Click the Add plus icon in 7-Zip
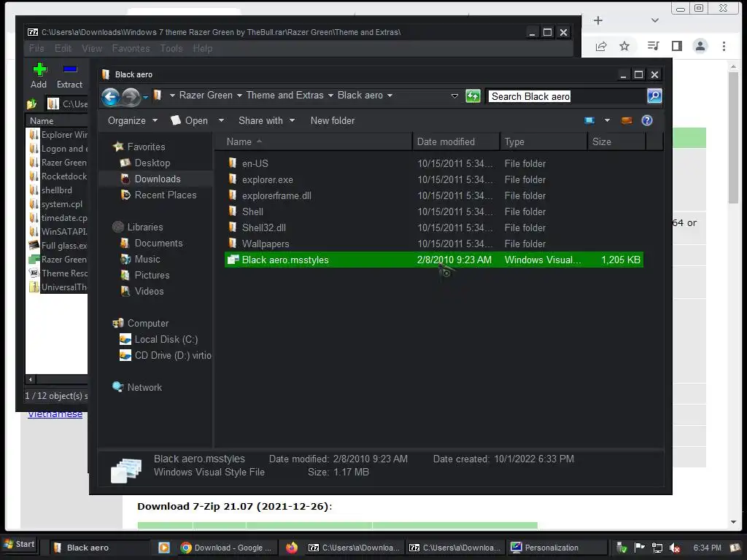Screen dimensions: 747x560 (39, 70)
